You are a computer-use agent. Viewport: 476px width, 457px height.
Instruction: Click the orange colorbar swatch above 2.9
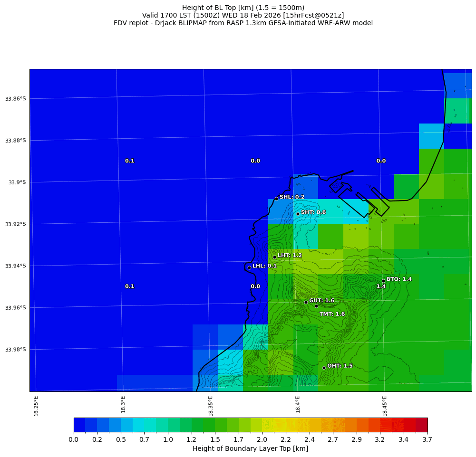tap(362, 425)
